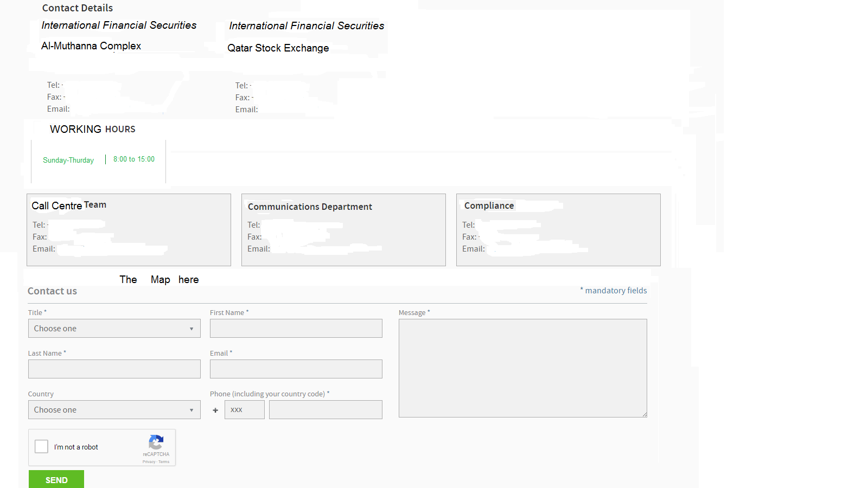Click the First Name input field
868x488 pixels.
pyautogui.click(x=296, y=329)
